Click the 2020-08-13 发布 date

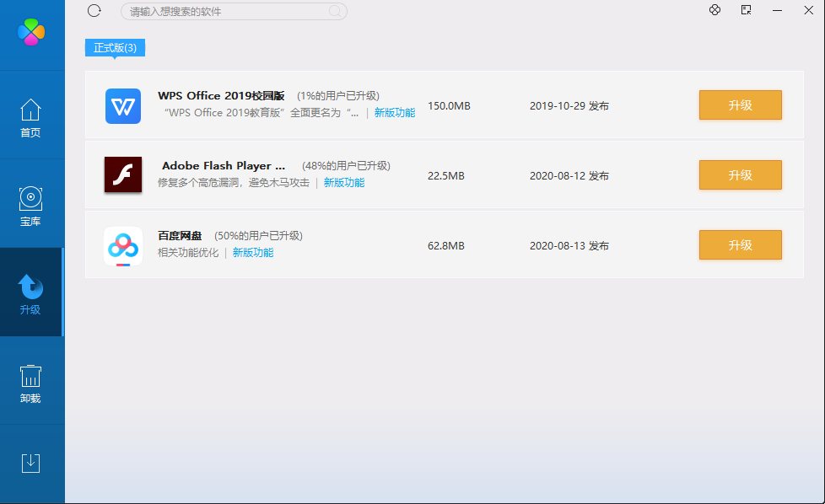pyautogui.click(x=569, y=245)
